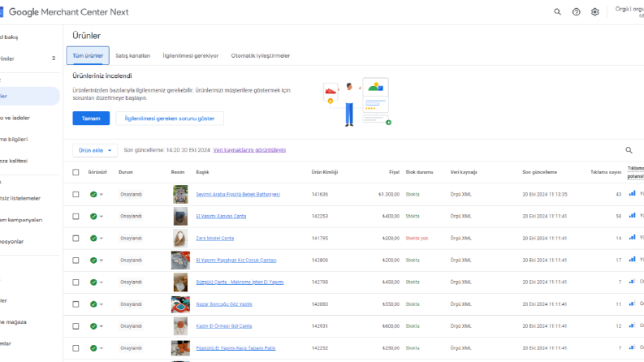Screen dimensions: 644x362
Task: Open 'o ve iadeler' sidebar item
Action: pos(15,118)
